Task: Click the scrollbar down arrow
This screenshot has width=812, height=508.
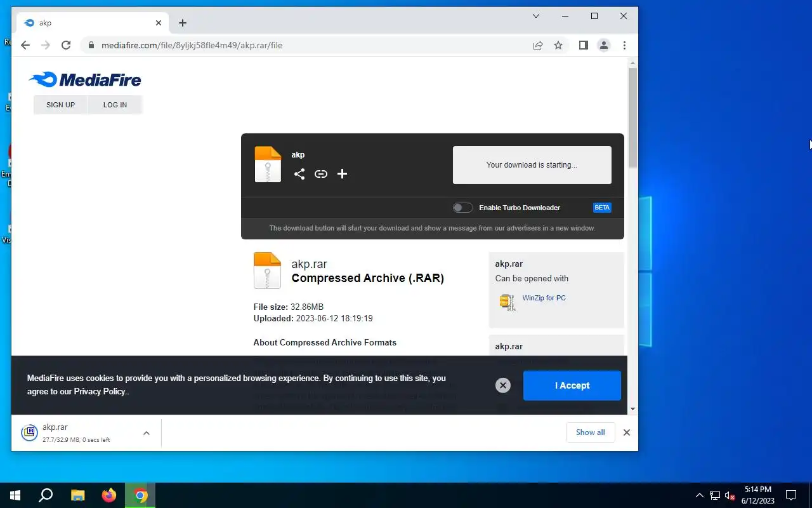Action: [x=632, y=409]
